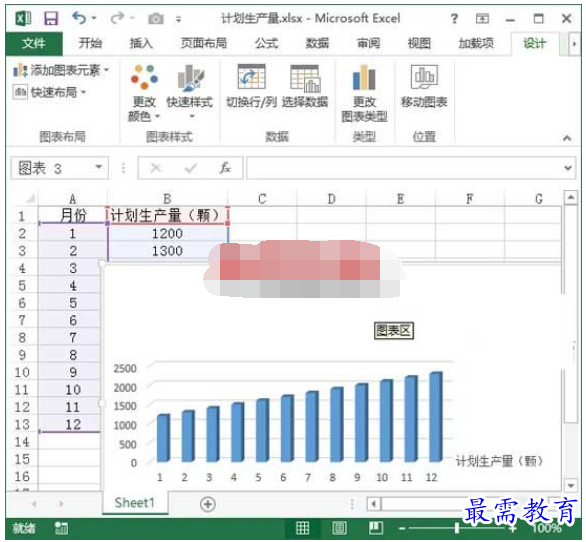Click the next sheet navigation arrow

(x=61, y=504)
